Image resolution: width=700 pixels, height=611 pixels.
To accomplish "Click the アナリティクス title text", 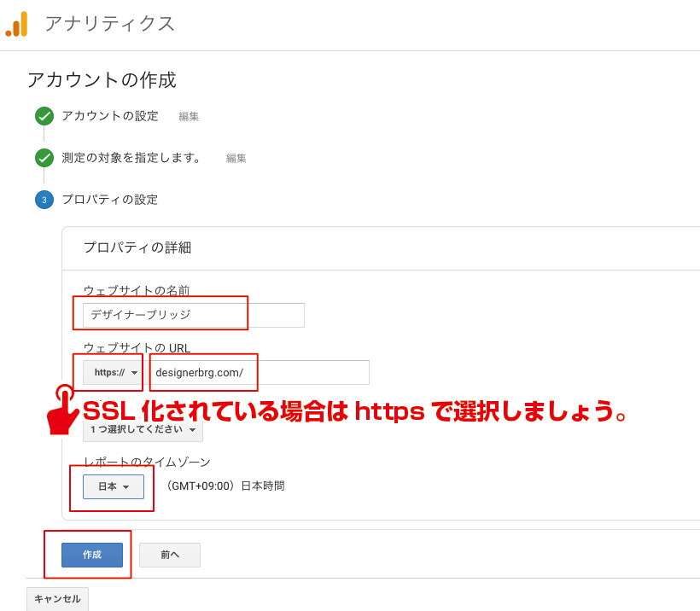I will (110, 24).
